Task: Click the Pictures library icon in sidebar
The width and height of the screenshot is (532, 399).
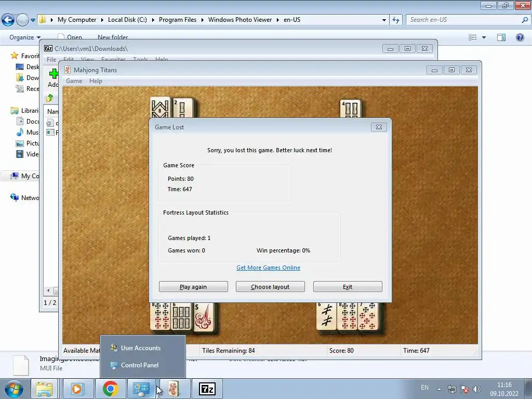Action: (x=20, y=143)
